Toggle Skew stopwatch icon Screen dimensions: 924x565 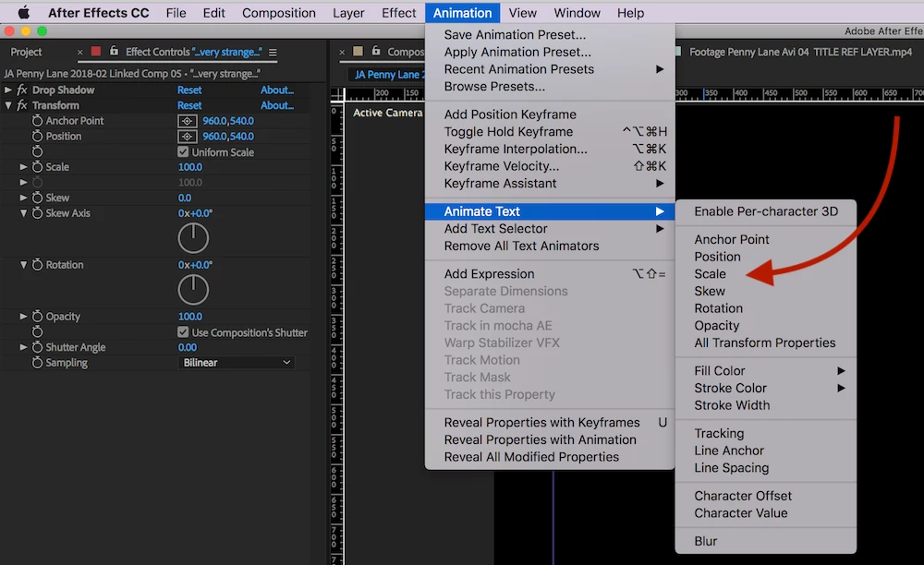37,198
